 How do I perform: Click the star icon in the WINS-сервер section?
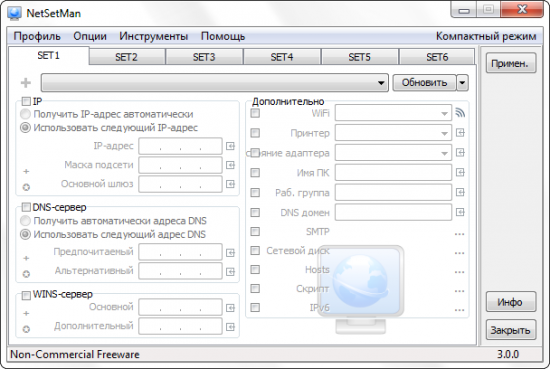point(26,329)
